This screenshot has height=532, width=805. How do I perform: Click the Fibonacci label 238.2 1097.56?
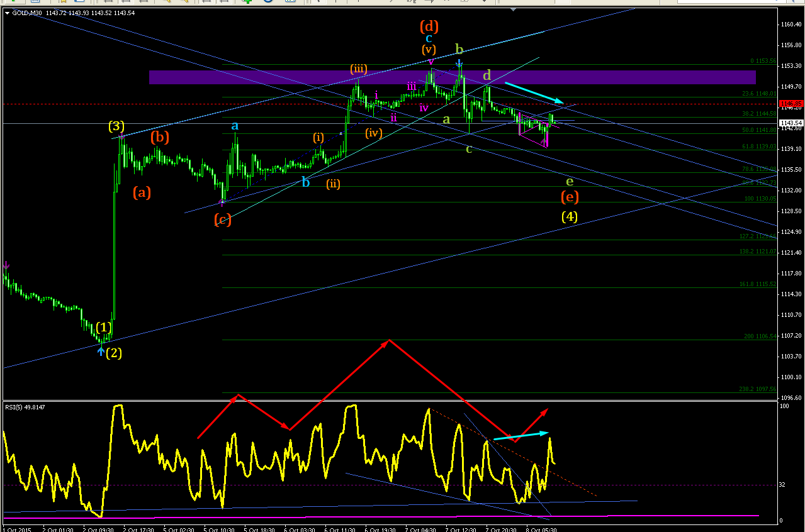click(x=758, y=389)
